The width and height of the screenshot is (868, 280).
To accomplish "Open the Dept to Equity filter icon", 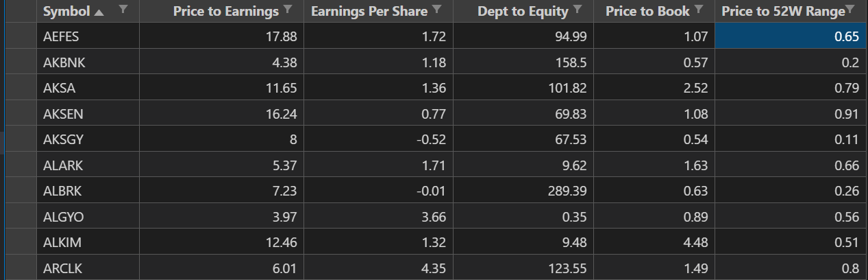I will point(578,10).
